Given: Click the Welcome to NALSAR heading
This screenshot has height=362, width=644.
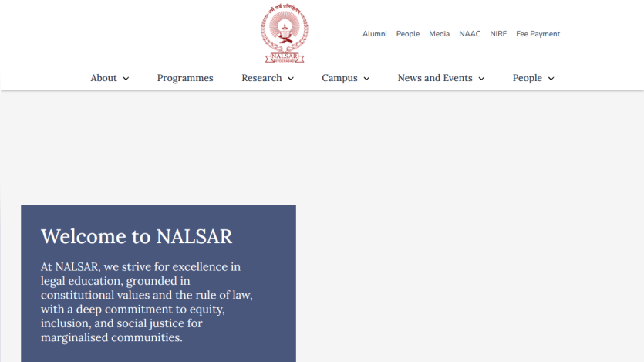Looking at the screenshot, I should pyautogui.click(x=137, y=236).
